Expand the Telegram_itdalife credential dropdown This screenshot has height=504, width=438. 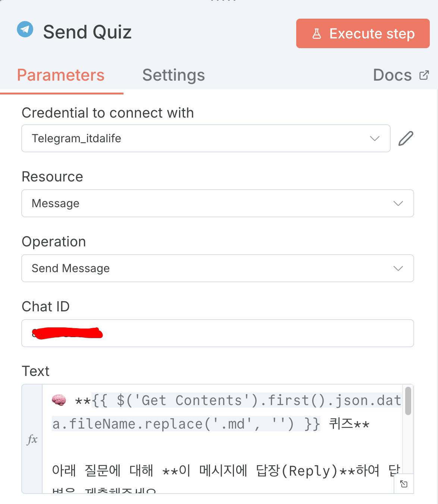point(375,139)
